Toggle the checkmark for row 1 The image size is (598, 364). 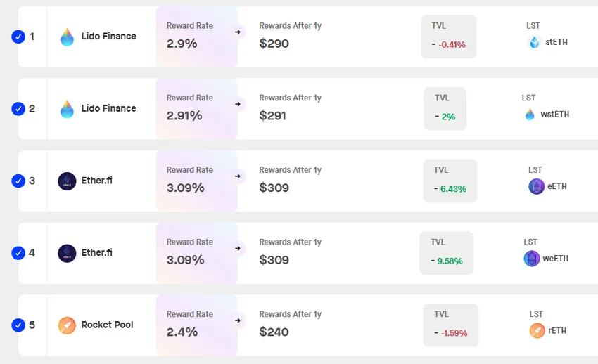click(18, 37)
